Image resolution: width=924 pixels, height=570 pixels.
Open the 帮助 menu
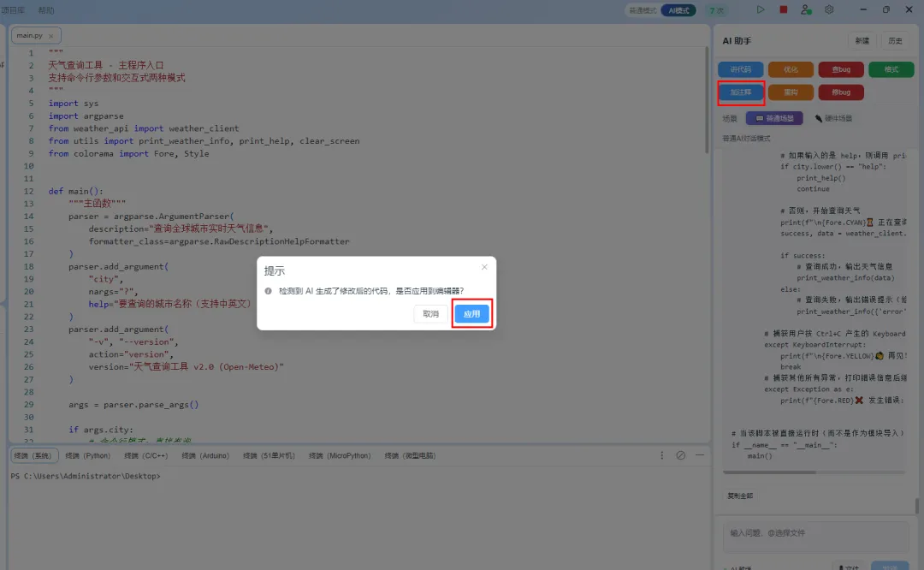pyautogui.click(x=46, y=10)
